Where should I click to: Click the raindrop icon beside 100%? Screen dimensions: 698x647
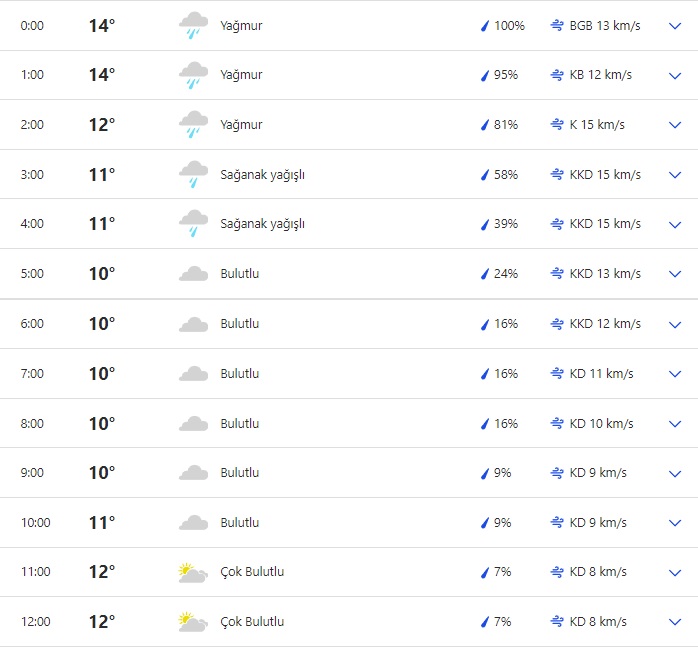[x=485, y=26]
